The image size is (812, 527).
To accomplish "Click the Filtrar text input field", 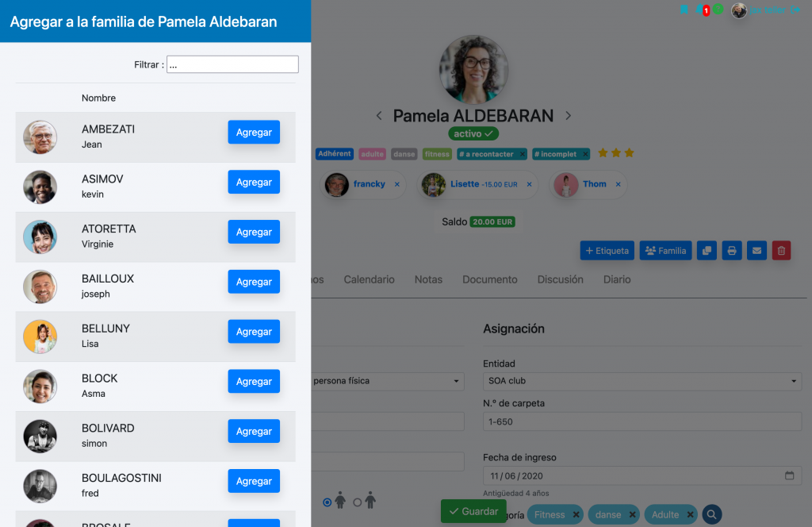I will (x=232, y=64).
